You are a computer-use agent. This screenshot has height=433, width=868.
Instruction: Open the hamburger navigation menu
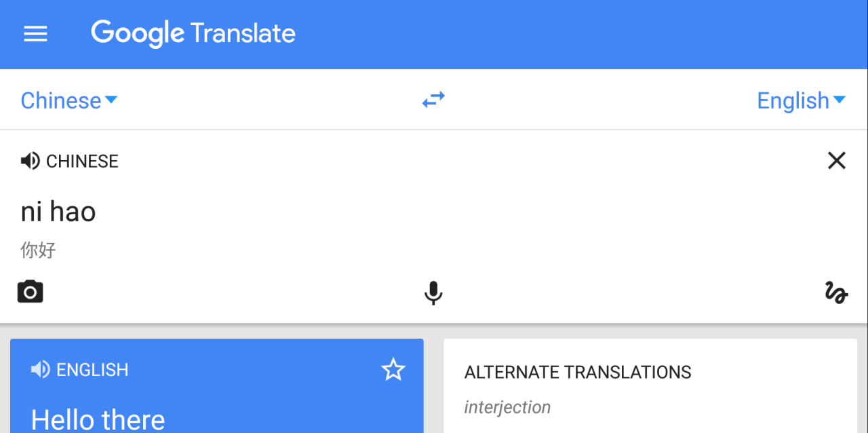coord(35,34)
